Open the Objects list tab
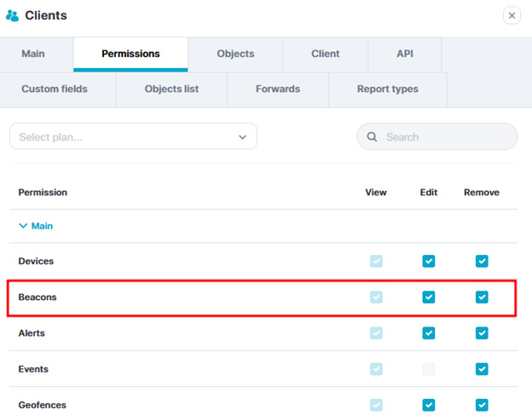This screenshot has width=532, height=416. point(171,89)
